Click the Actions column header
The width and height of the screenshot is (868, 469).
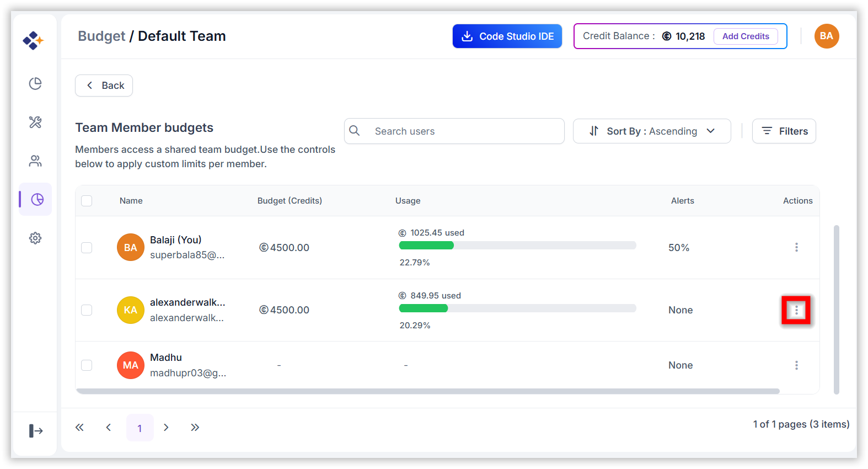click(798, 201)
